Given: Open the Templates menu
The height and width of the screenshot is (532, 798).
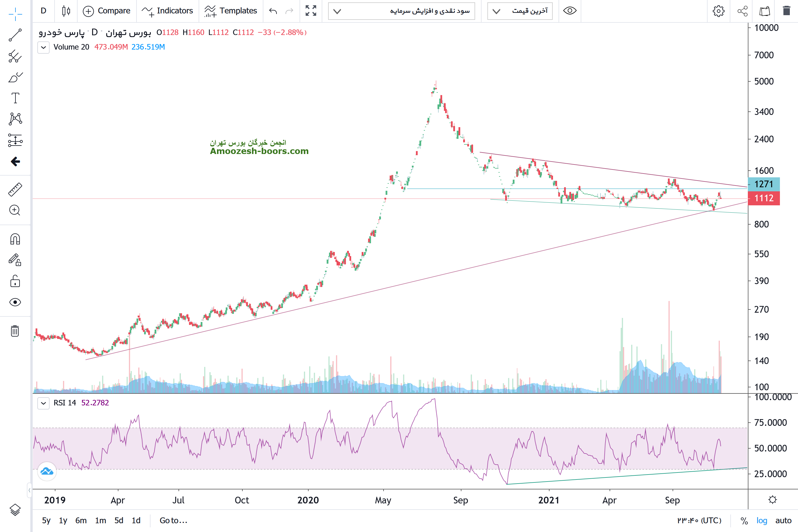Looking at the screenshot, I should coord(231,11).
